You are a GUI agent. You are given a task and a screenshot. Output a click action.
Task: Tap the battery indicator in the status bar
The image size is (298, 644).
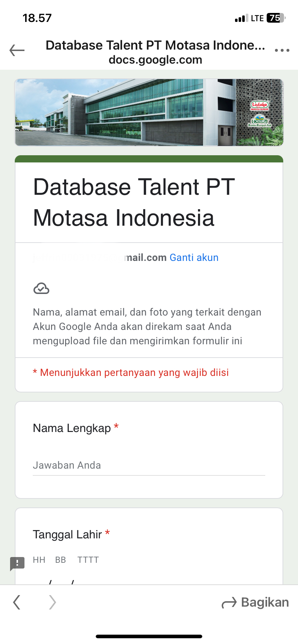pyautogui.click(x=276, y=18)
